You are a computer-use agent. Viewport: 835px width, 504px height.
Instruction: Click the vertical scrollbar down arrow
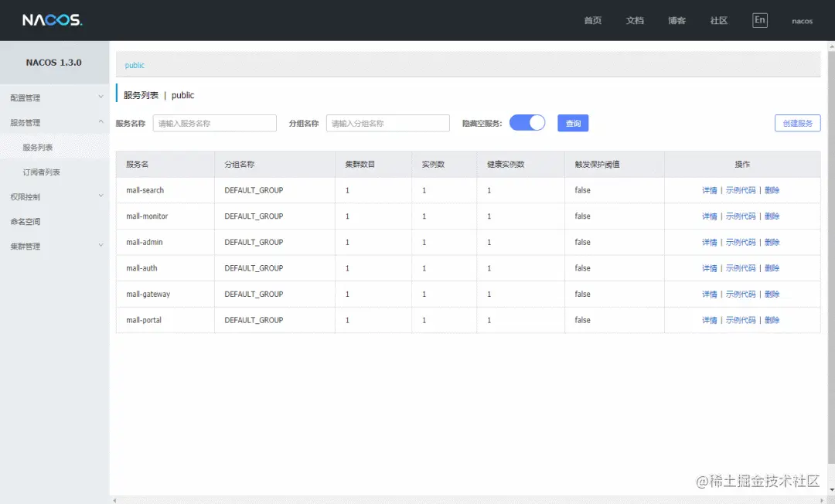click(831, 490)
